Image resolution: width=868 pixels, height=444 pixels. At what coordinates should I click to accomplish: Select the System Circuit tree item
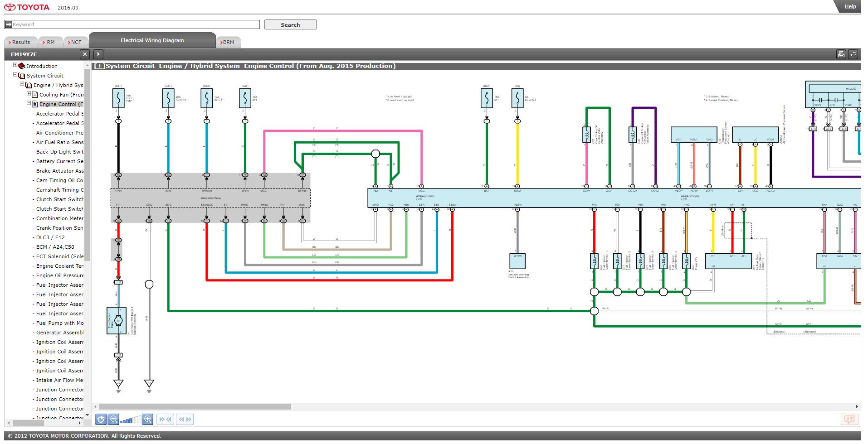coord(45,76)
